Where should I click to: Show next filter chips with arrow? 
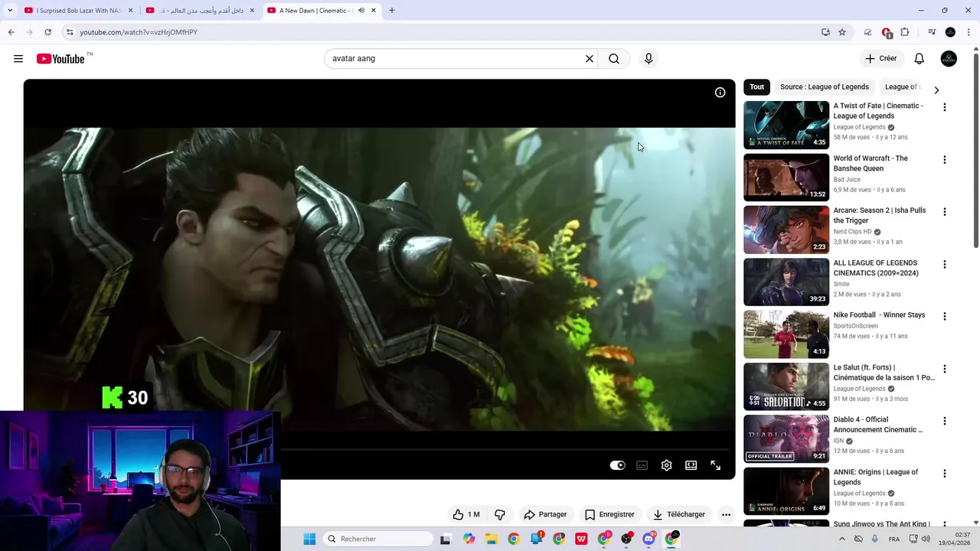click(936, 90)
